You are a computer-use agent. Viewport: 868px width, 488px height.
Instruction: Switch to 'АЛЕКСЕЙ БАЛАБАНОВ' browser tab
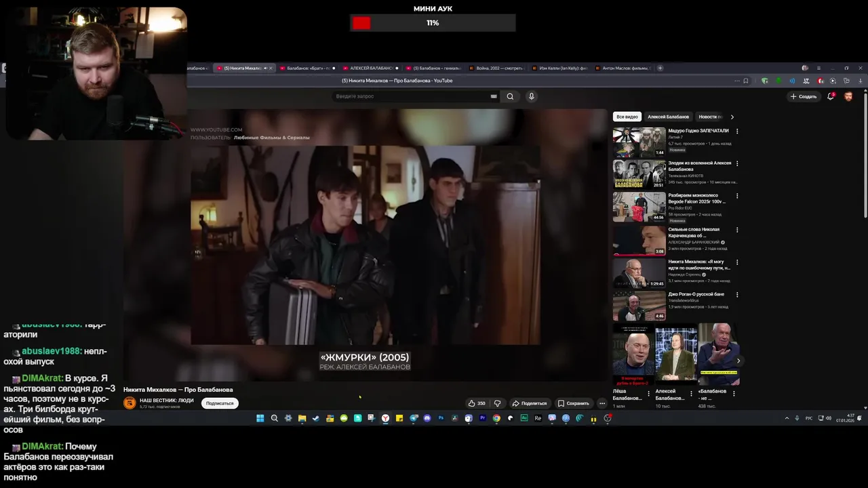point(370,68)
